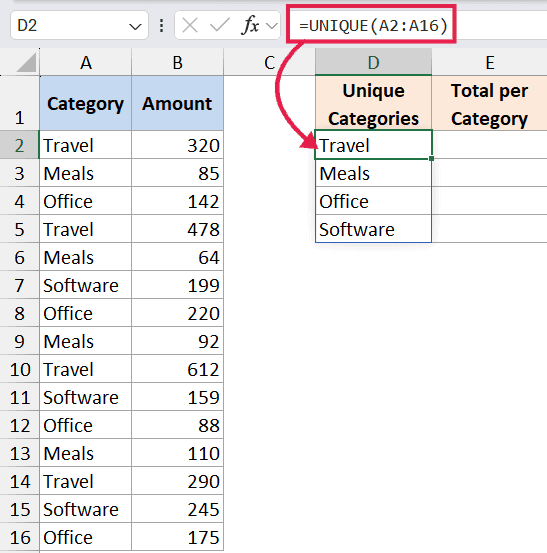Open the Name Box dropdown arrow

coord(135,26)
